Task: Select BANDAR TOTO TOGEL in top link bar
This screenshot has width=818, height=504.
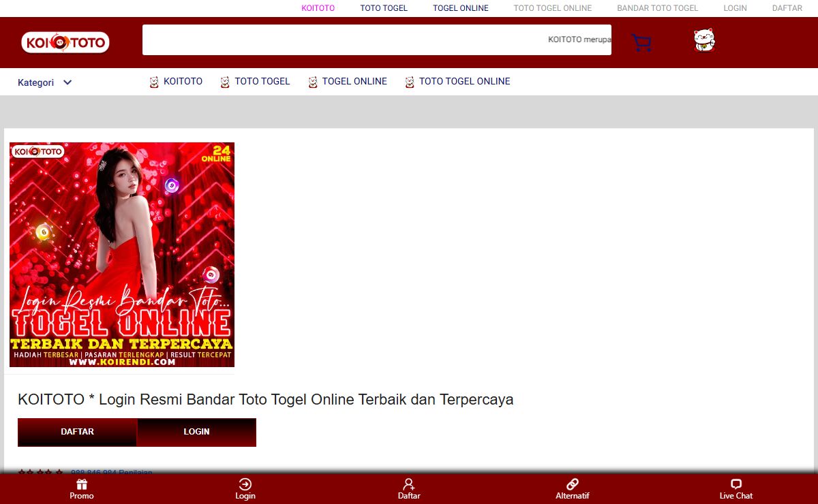Action: tap(658, 8)
